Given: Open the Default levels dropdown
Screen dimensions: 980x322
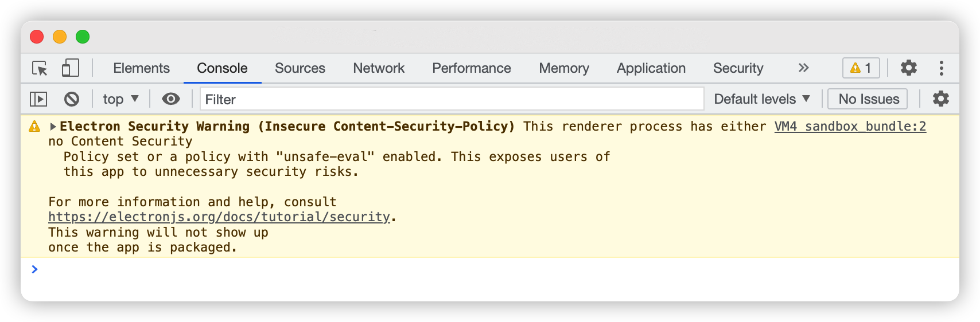Looking at the screenshot, I should 762,99.
